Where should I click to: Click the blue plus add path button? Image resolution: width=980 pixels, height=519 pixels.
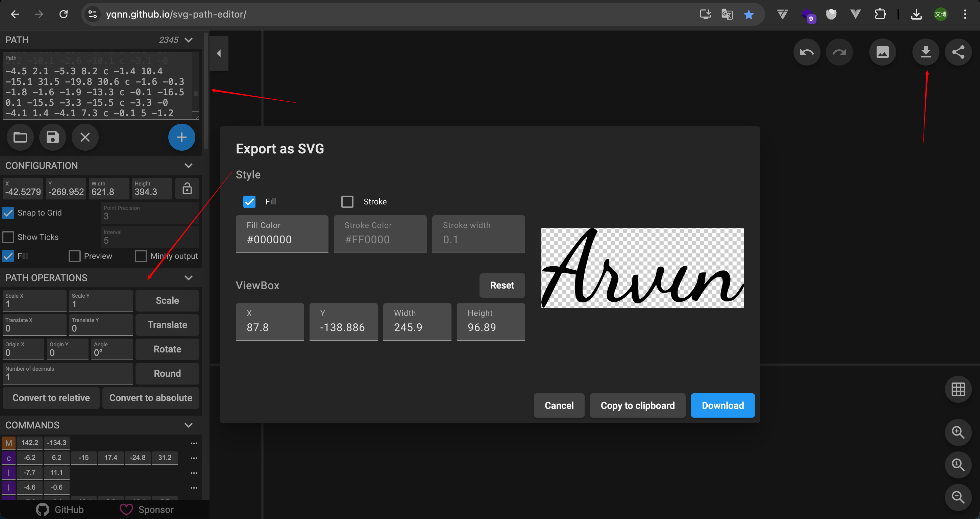(x=181, y=137)
